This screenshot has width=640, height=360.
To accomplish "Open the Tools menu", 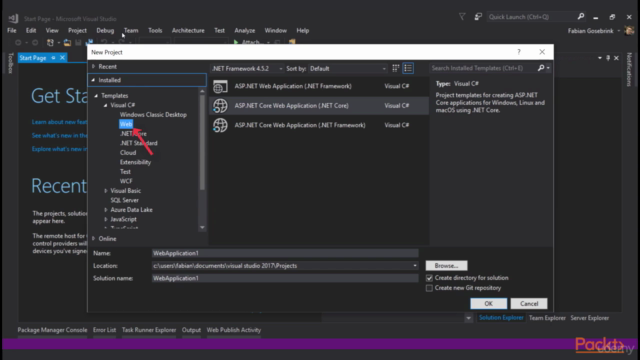I will (x=155, y=30).
